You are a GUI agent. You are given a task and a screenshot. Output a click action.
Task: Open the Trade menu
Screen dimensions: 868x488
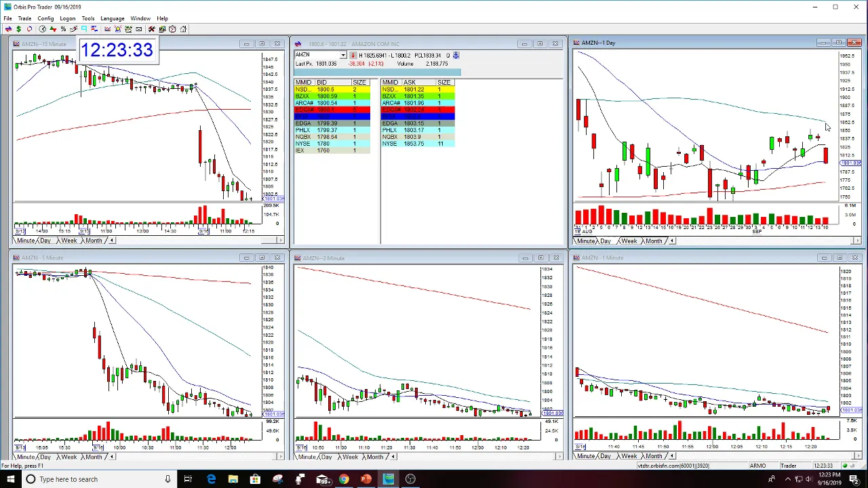point(24,18)
